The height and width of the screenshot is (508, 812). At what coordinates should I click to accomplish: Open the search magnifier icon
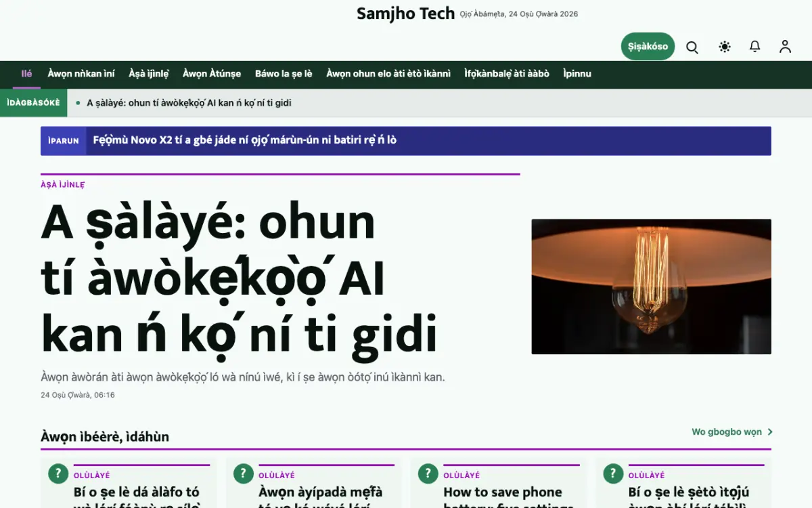click(692, 47)
